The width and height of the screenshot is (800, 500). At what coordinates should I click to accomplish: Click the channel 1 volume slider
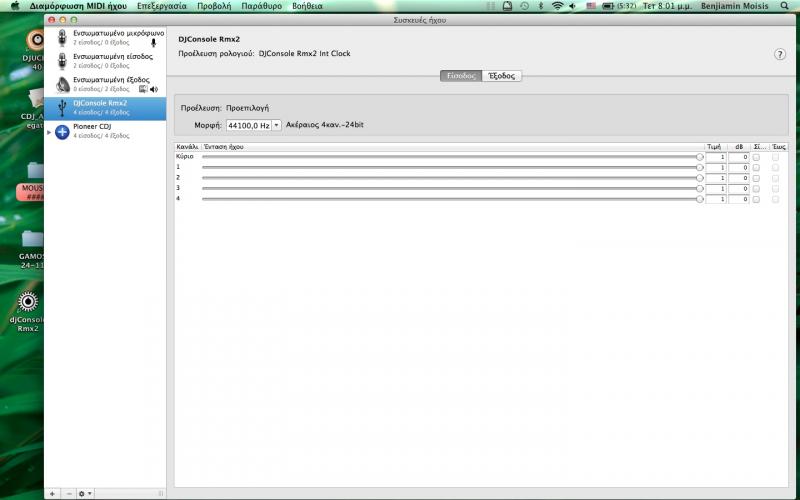[450, 167]
